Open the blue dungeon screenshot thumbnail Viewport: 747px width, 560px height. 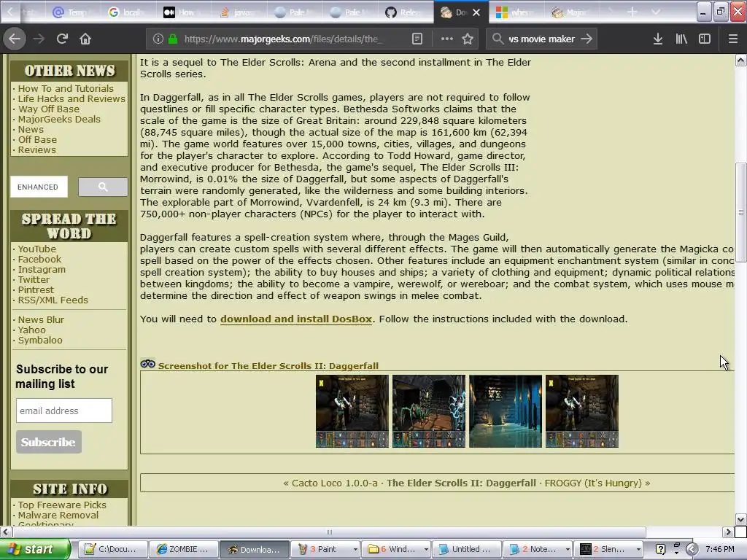point(506,411)
